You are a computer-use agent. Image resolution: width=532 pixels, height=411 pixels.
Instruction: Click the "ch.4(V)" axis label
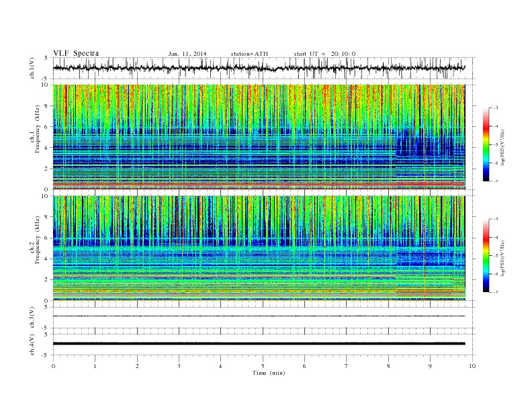click(x=32, y=345)
